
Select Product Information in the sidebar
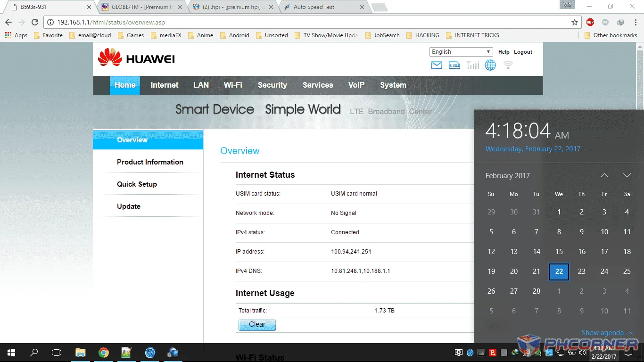(x=150, y=162)
